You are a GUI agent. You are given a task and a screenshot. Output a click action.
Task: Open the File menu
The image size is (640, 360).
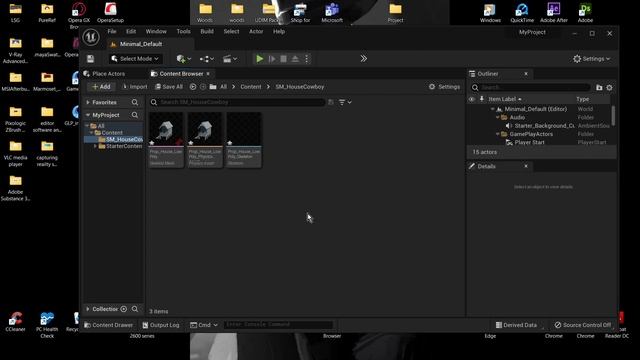coord(112,31)
